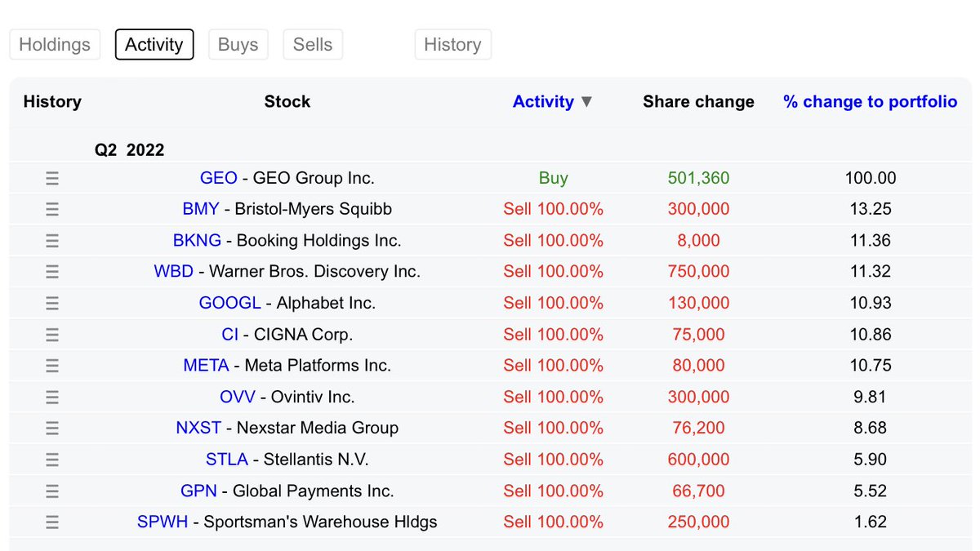The image size is (980, 551).
Task: Click the GPN ticker link
Action: [198, 491]
